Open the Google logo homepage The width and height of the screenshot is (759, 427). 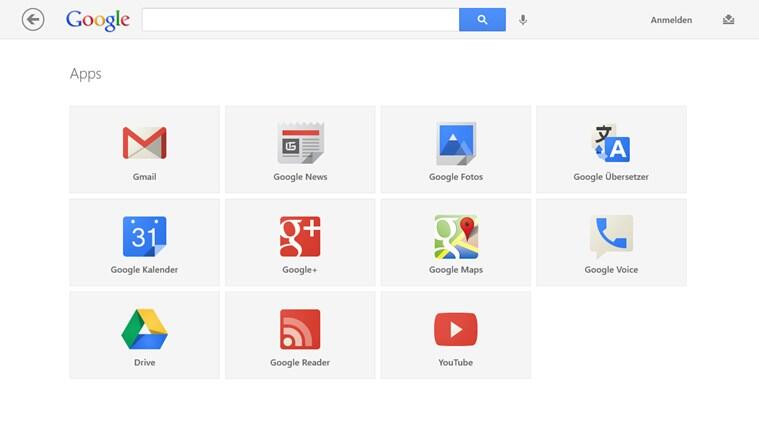click(x=98, y=20)
